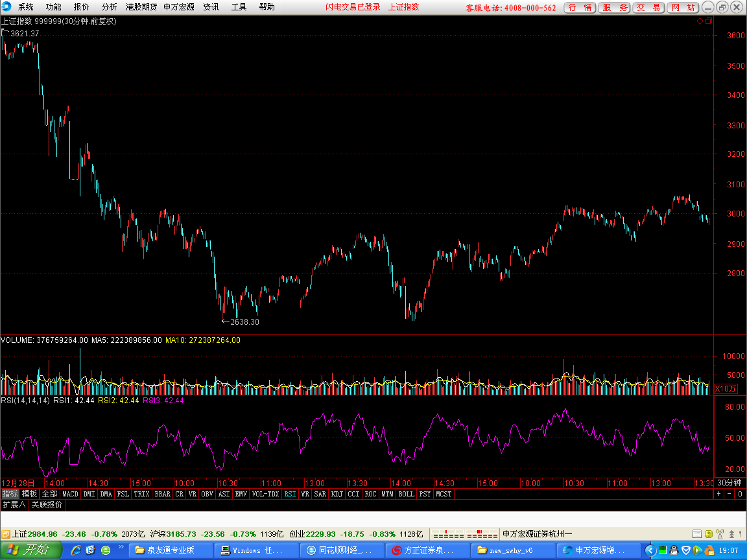Zoom in with the plus button
The height and width of the screenshot is (560, 747).
click(x=718, y=494)
